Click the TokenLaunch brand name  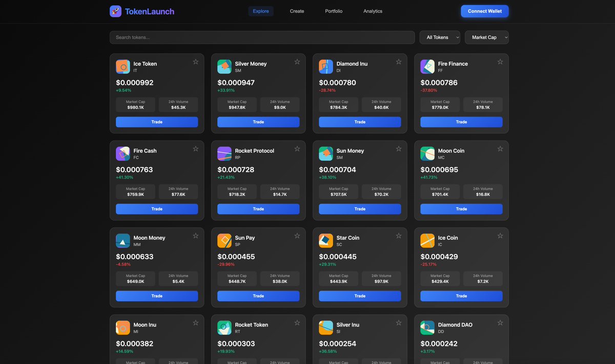[x=150, y=11]
